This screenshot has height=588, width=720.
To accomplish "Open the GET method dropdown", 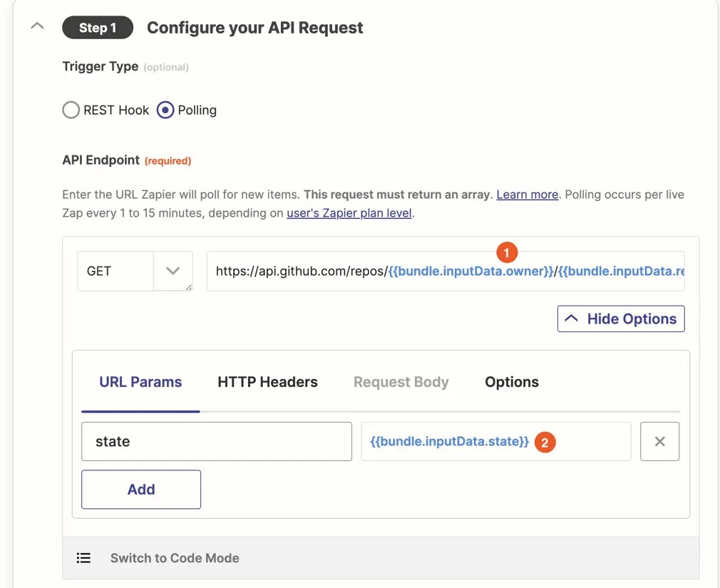I will [135, 271].
